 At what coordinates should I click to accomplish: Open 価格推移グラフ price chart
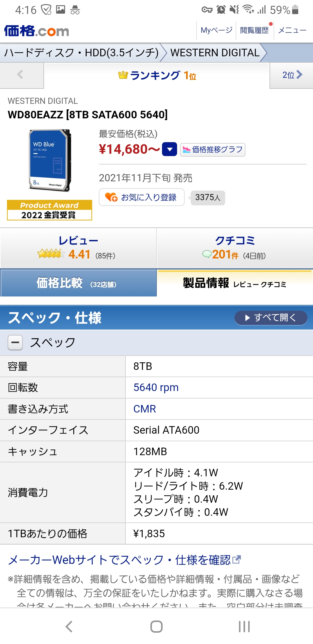213,150
